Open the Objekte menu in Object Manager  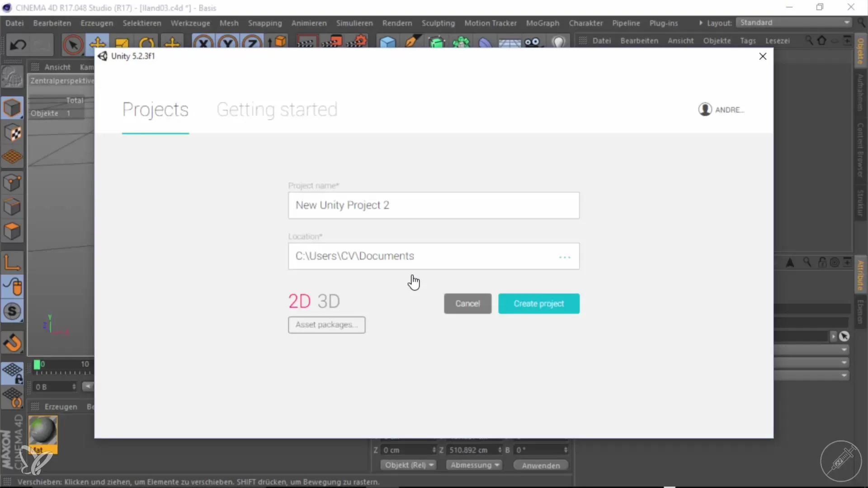point(717,41)
